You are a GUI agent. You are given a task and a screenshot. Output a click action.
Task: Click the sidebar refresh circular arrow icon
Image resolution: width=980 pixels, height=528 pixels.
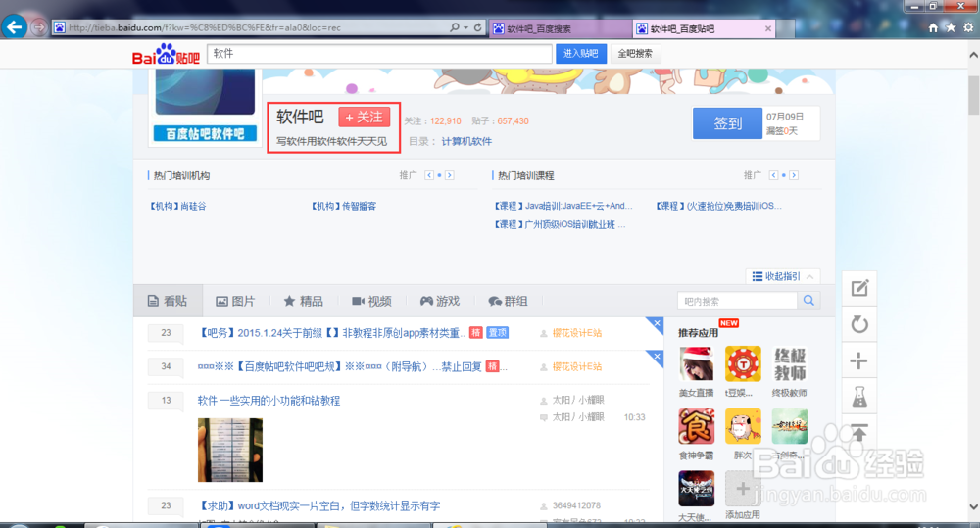[859, 324]
